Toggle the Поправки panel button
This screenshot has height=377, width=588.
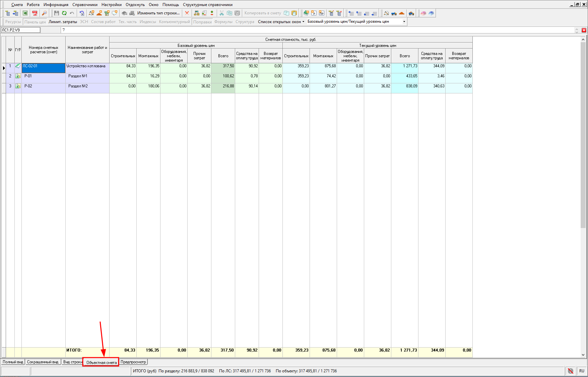point(202,22)
